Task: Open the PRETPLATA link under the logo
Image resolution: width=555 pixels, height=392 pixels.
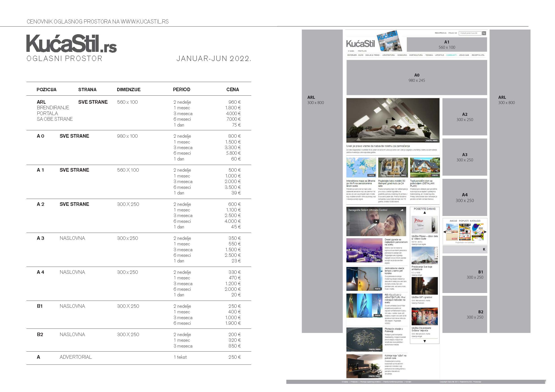Action: pos(362,51)
